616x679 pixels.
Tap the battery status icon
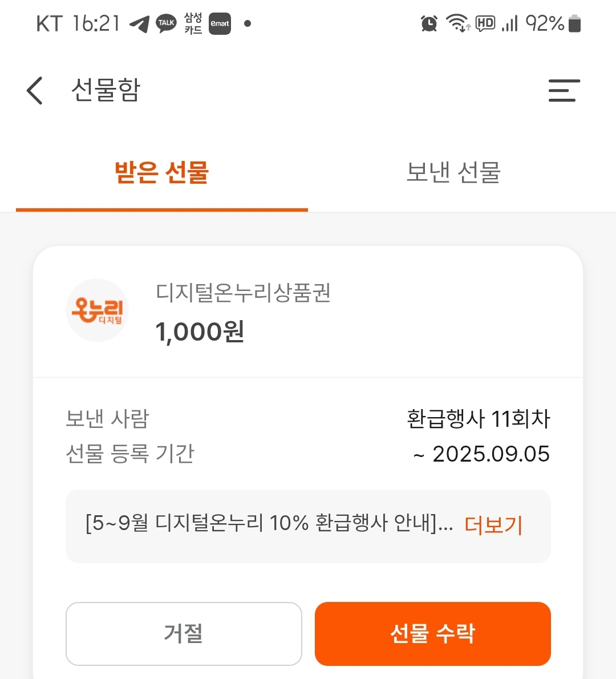click(x=574, y=23)
